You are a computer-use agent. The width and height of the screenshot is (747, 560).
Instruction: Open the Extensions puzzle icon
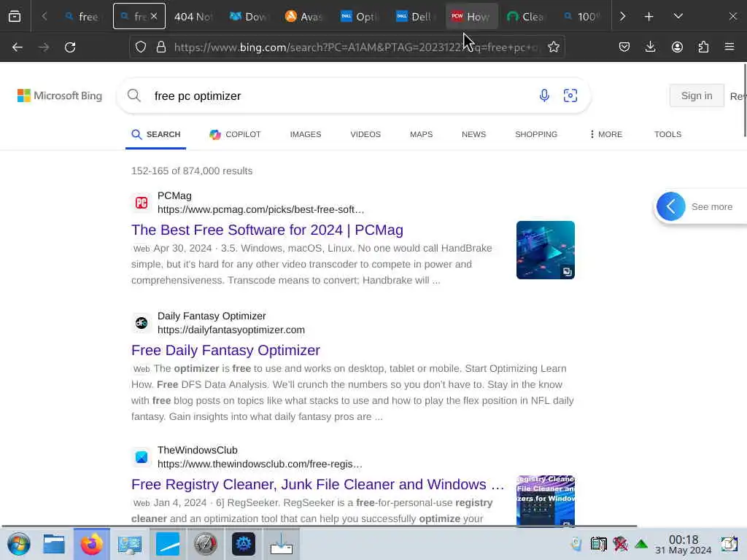(x=703, y=47)
